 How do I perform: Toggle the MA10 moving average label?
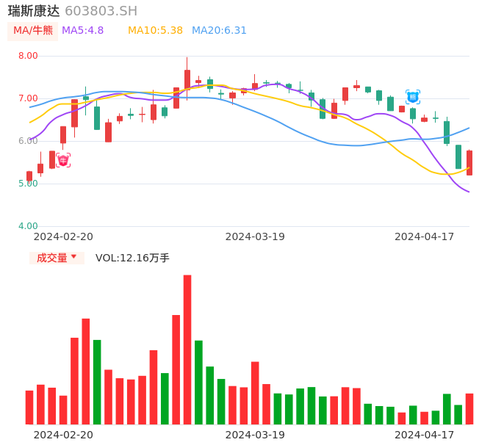(x=155, y=31)
